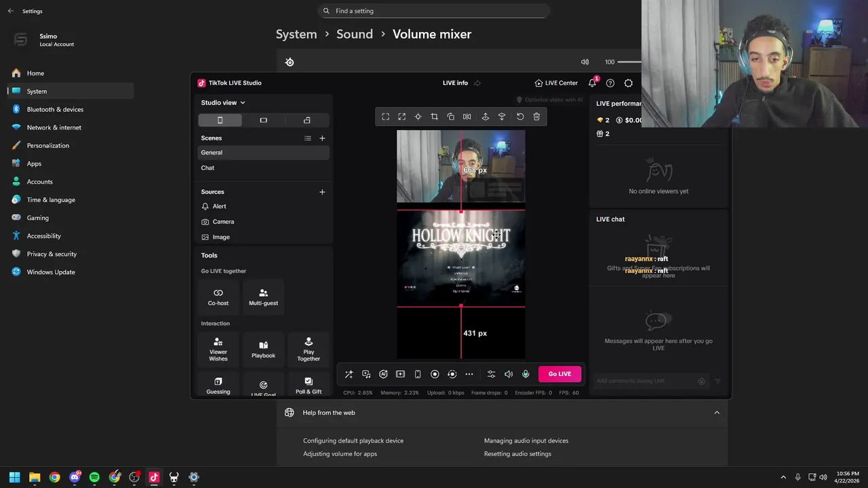Open the notifications bell in LIVE Studio
Image resolution: width=868 pixels, height=488 pixels.
point(592,83)
